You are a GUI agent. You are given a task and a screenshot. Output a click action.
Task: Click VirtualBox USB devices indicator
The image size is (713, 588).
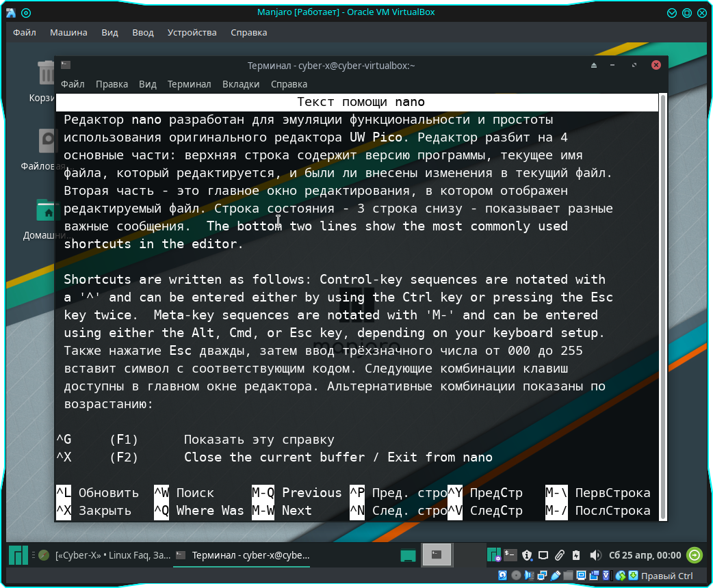pyautogui.click(x=555, y=575)
